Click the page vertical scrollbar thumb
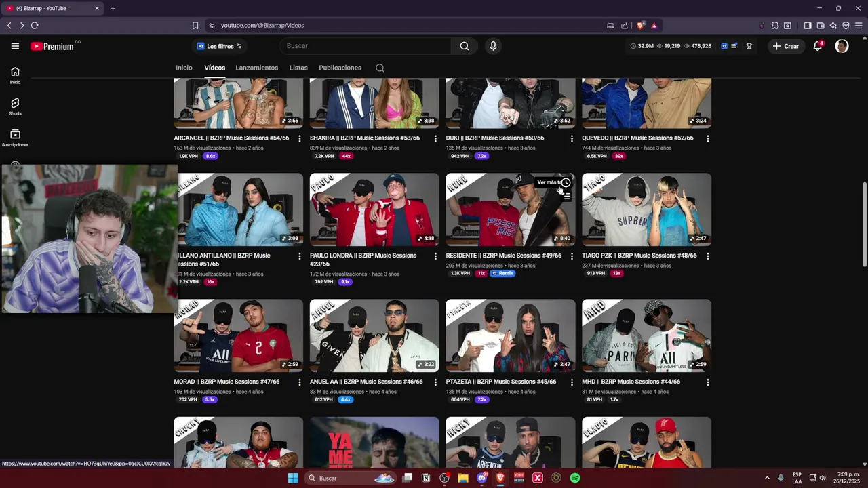Image resolution: width=868 pixels, height=488 pixels. pos(864,224)
